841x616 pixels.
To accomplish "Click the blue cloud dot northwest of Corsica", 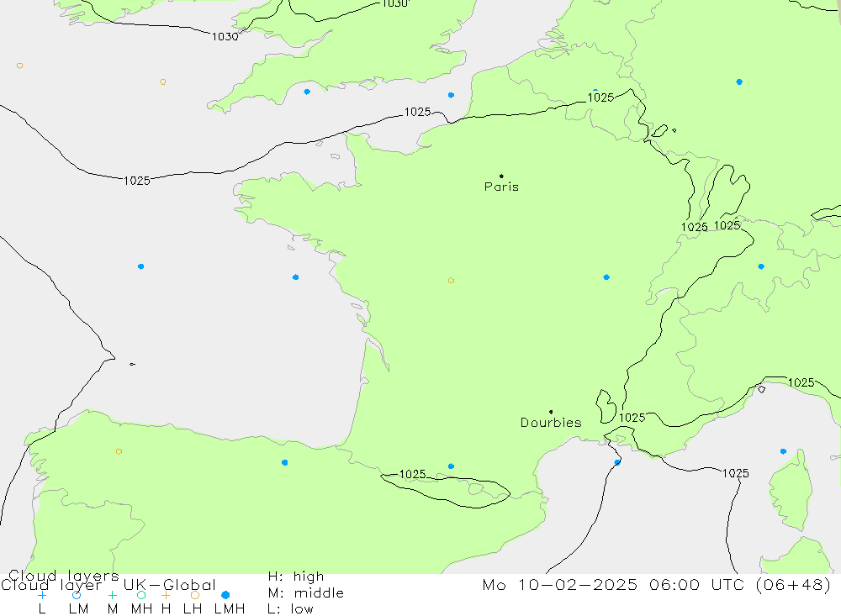I will (783, 451).
